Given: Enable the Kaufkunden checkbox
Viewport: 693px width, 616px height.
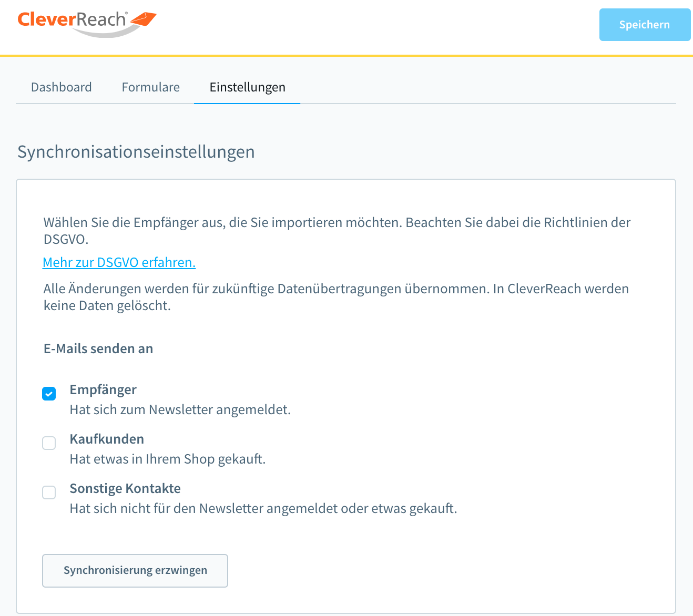Looking at the screenshot, I should 49,443.
